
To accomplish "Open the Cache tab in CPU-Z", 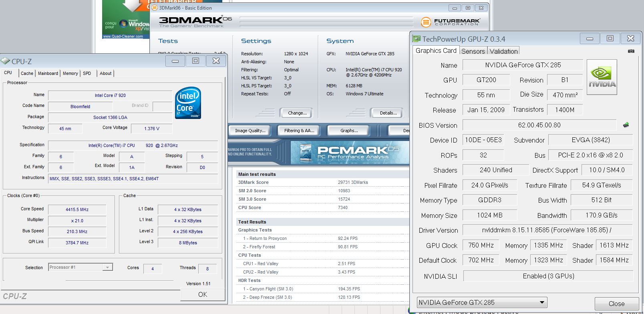I will coord(27,73).
